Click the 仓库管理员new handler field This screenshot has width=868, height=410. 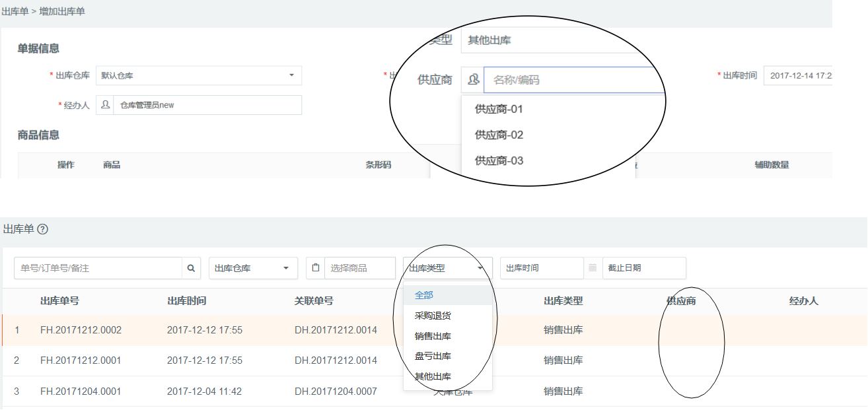207,105
